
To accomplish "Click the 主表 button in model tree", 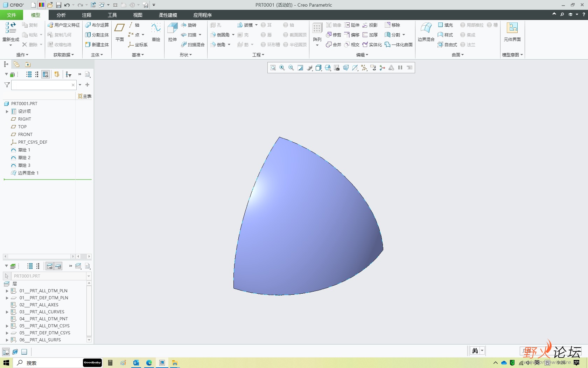I will [85, 96].
